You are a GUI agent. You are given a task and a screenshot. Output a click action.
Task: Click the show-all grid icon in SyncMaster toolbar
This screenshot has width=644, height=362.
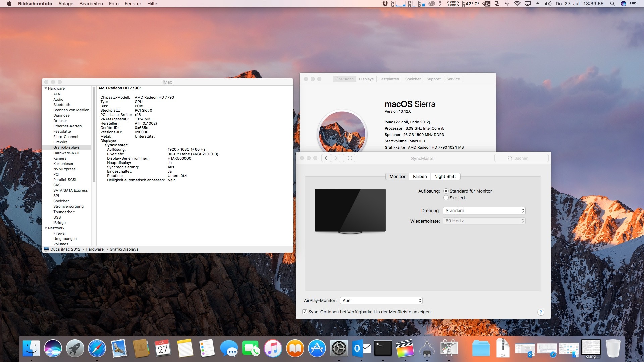point(349,158)
